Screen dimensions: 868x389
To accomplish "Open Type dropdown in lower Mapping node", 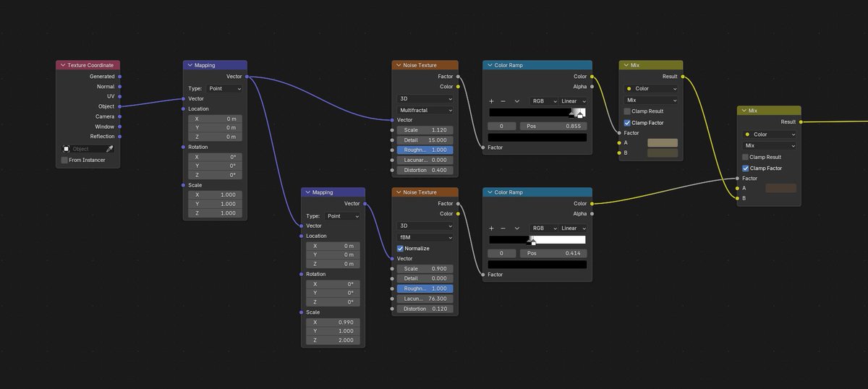I will click(343, 215).
